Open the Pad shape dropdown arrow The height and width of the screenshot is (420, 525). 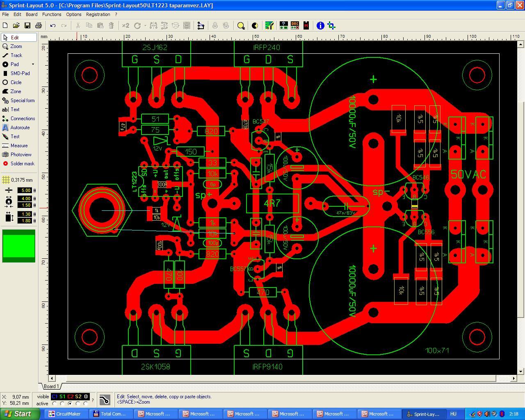tap(33, 64)
